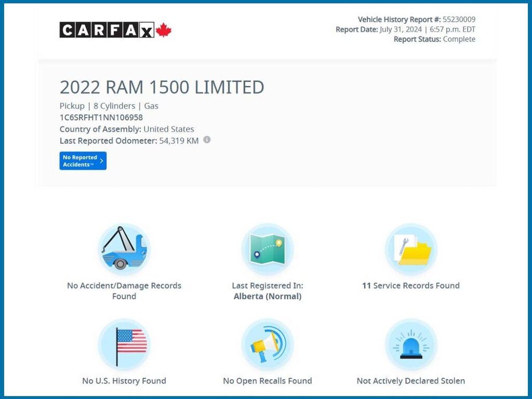532x399 pixels.
Task: Click the blue siren stolen icon
Action: (x=411, y=345)
